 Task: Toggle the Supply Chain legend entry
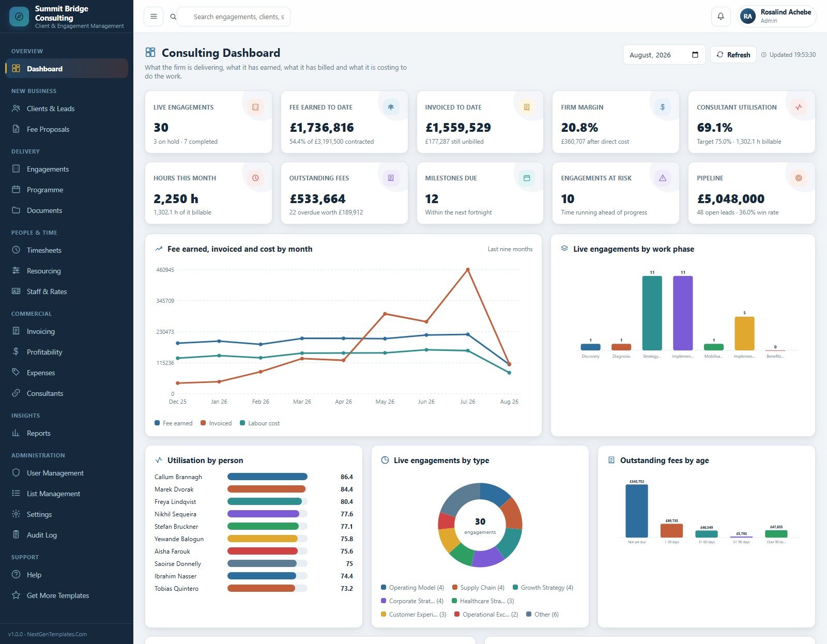point(478,588)
